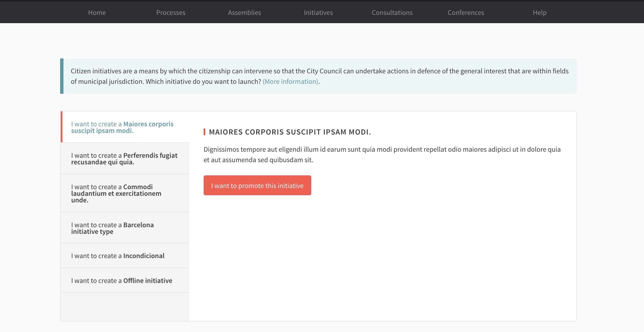Go to the Initiatives section
This screenshot has height=332, width=644.
(318, 12)
